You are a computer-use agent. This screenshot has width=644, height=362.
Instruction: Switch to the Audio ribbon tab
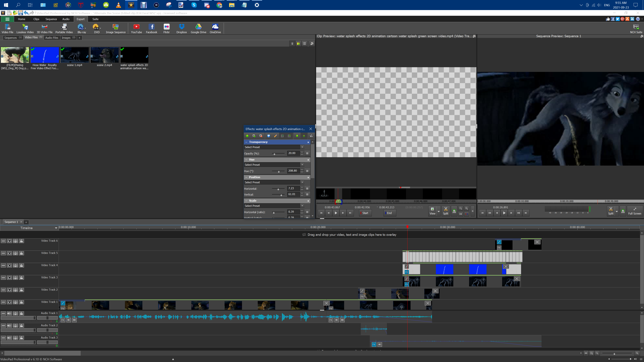[66, 19]
